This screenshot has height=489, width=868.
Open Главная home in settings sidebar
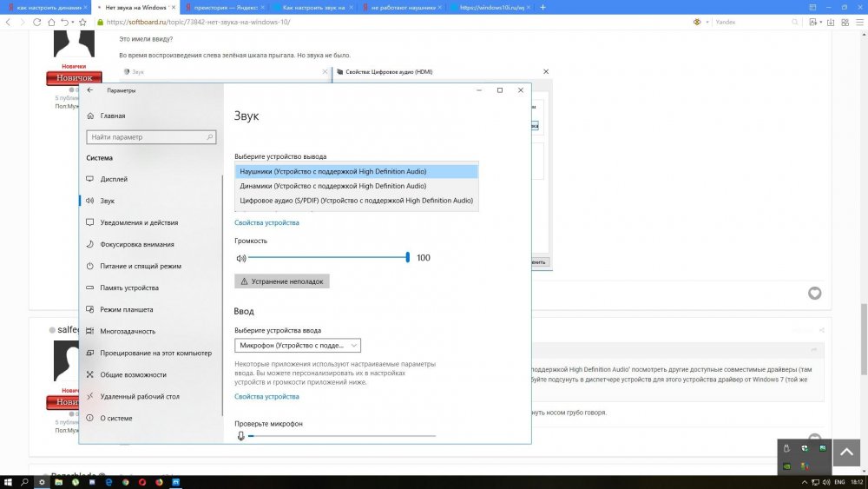pyautogui.click(x=112, y=116)
